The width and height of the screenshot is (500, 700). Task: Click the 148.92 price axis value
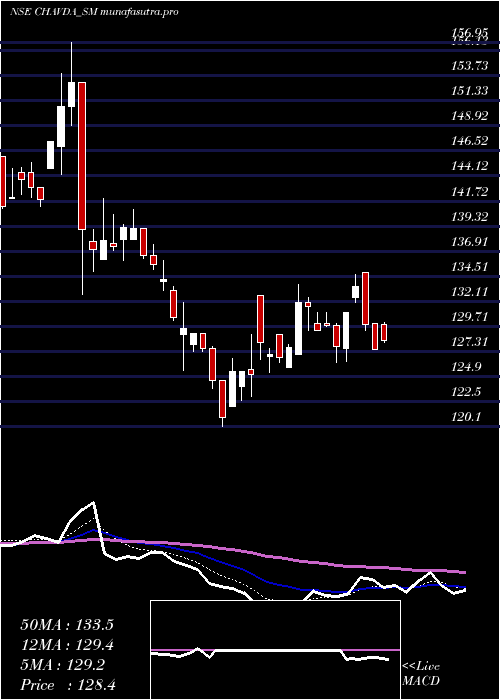pyautogui.click(x=470, y=116)
